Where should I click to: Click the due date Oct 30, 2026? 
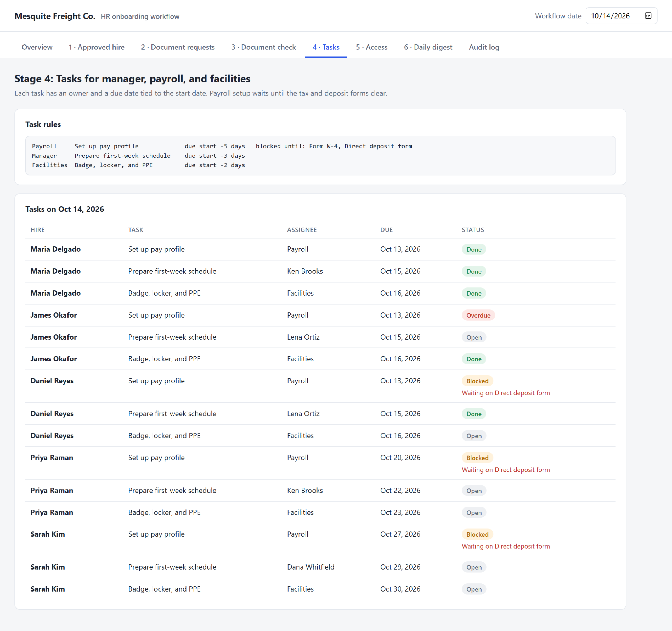[400, 589]
